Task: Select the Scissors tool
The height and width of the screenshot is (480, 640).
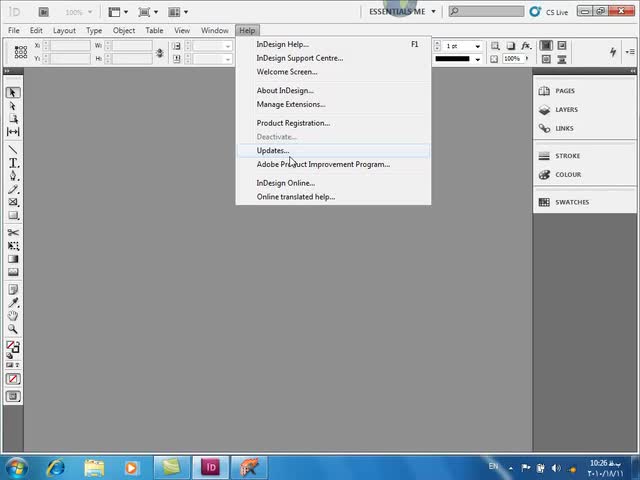Action: [13, 233]
